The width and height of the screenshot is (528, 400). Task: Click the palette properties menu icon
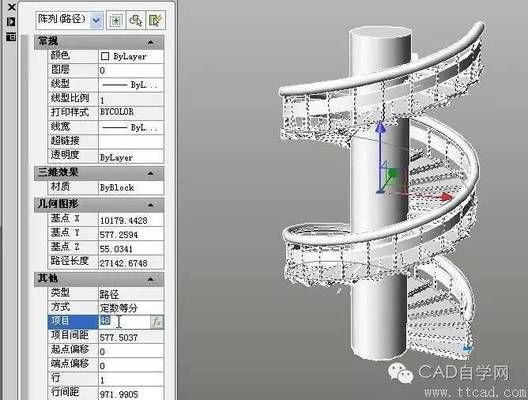(11, 37)
